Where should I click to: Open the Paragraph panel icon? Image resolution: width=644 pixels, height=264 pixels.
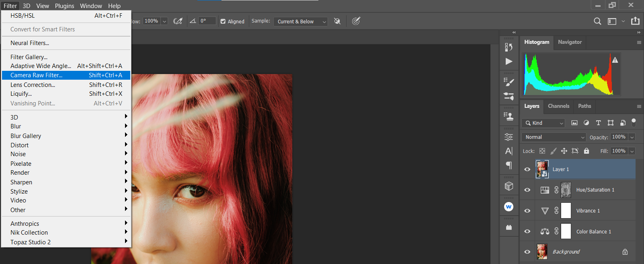coord(509,165)
